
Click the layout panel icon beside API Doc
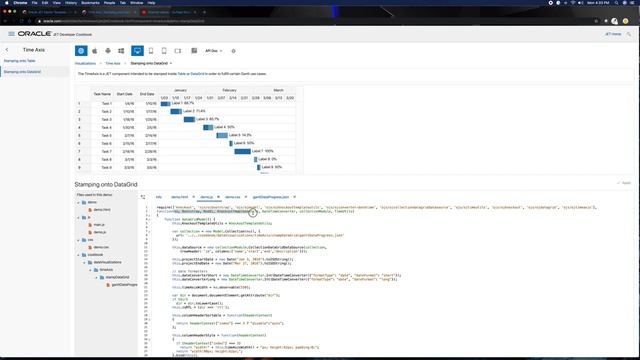(194, 51)
